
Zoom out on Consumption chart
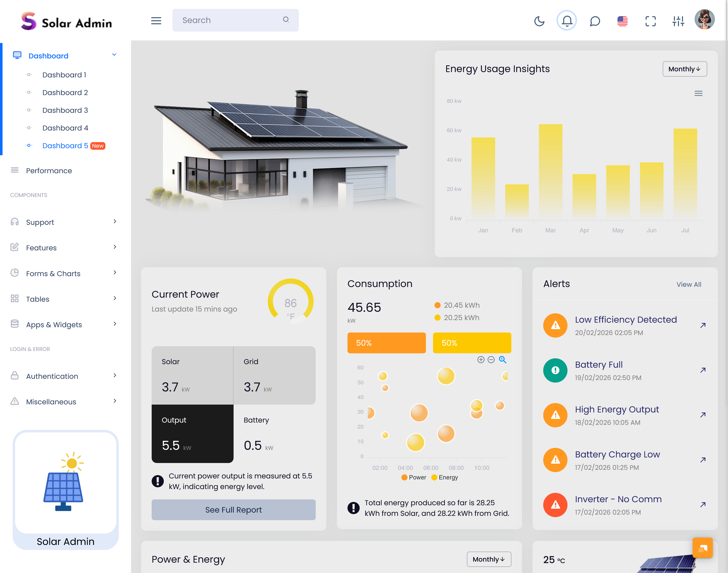[x=491, y=360]
